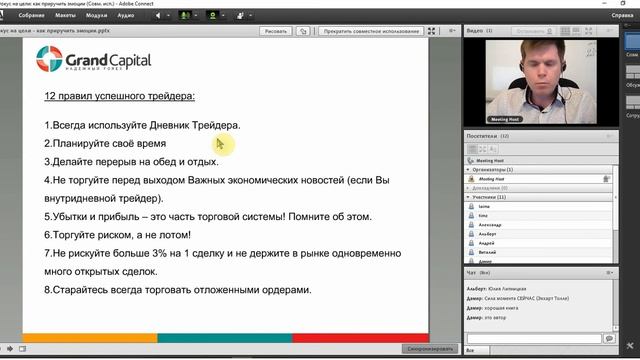This screenshot has width=640, height=360.
Task: Collapse the Участники group
Action: pyautogui.click(x=468, y=197)
